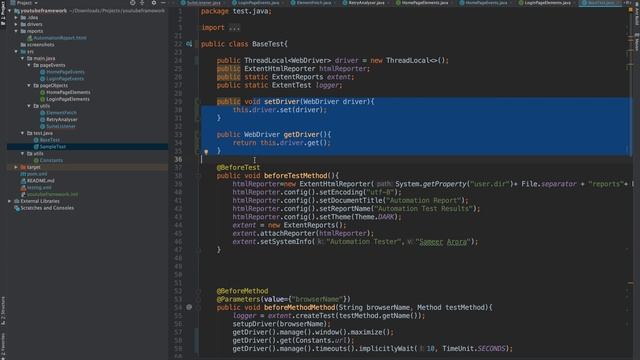640x360 pixels.
Task: Click the README.md file icon
Action: point(23,180)
